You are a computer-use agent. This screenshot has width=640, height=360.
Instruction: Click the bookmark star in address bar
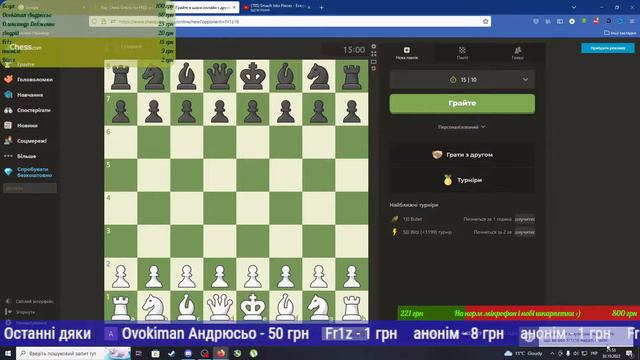coord(485,21)
